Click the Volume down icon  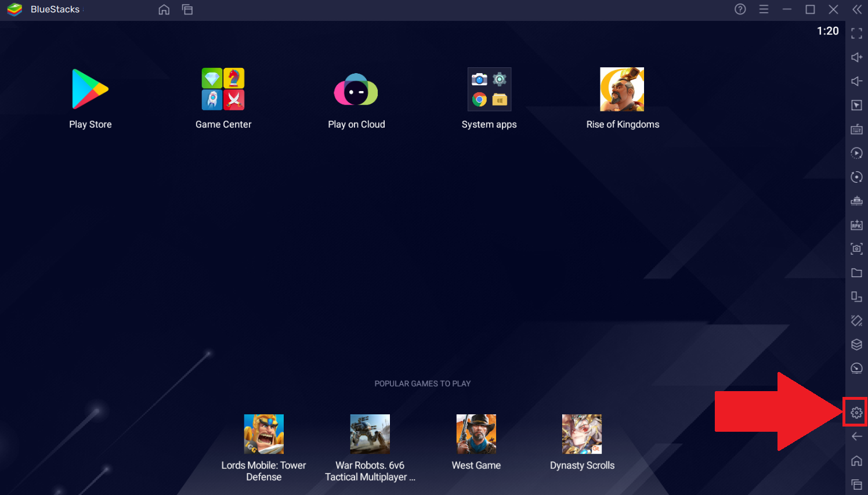pyautogui.click(x=856, y=81)
